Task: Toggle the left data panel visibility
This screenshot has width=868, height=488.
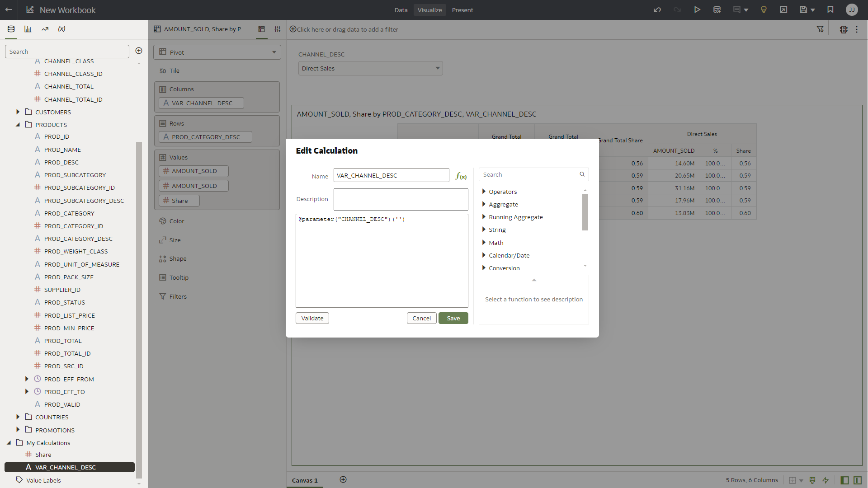Action: 844,480
